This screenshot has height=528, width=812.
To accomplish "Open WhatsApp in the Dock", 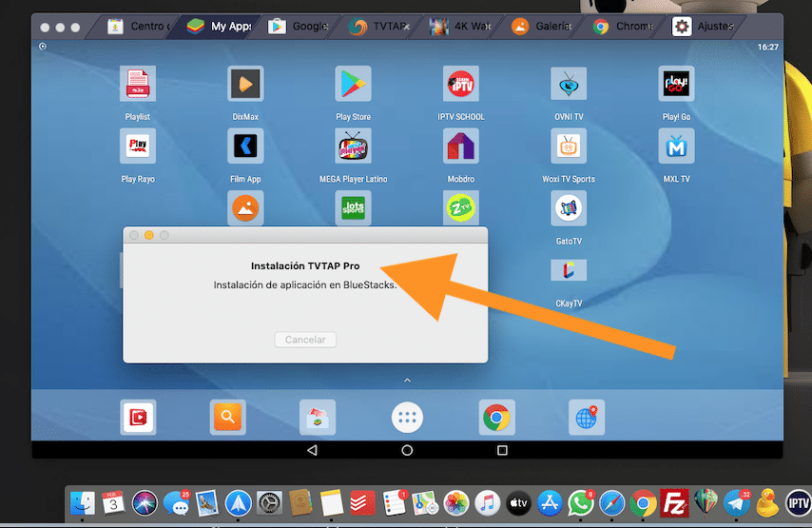I will pos(581,502).
